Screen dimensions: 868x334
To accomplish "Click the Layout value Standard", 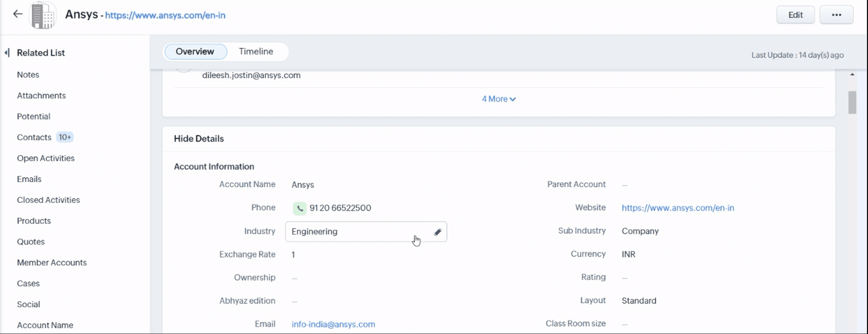I will [639, 301].
